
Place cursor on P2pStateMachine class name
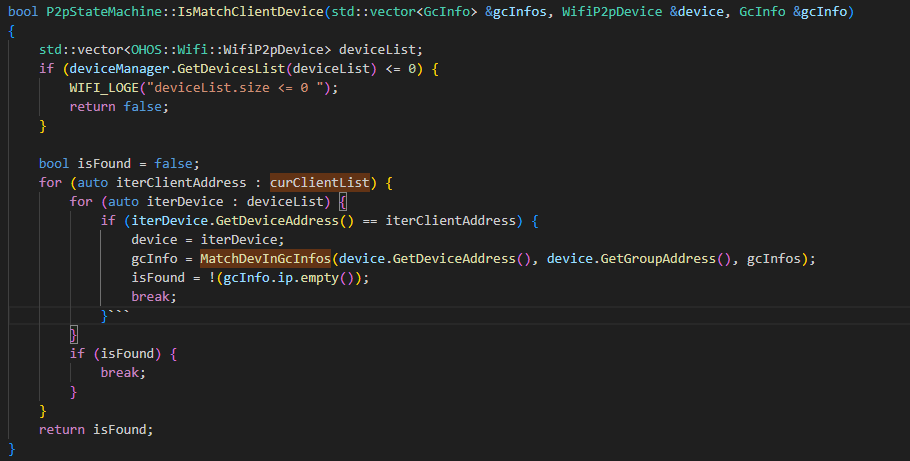click(104, 11)
